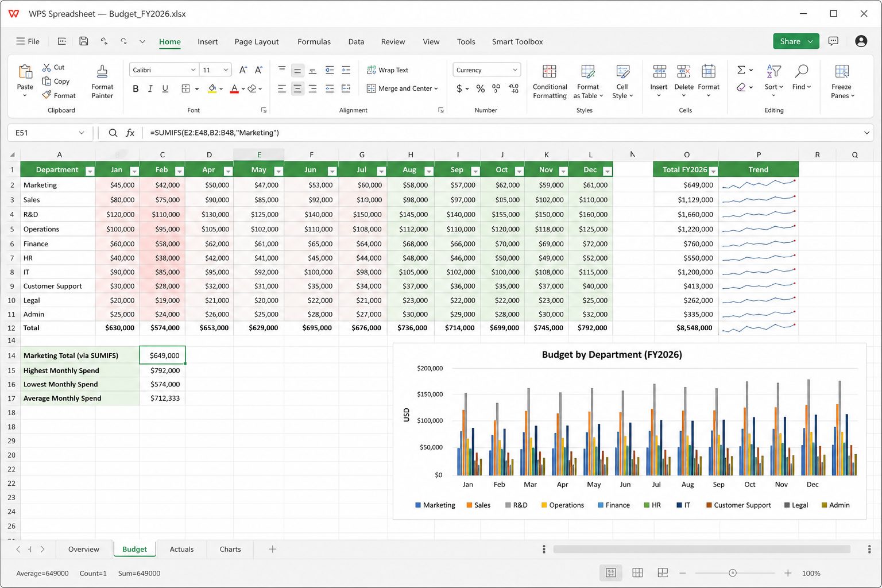This screenshot has width=882, height=588.
Task: Open the File menu button
Action: [x=28, y=41]
